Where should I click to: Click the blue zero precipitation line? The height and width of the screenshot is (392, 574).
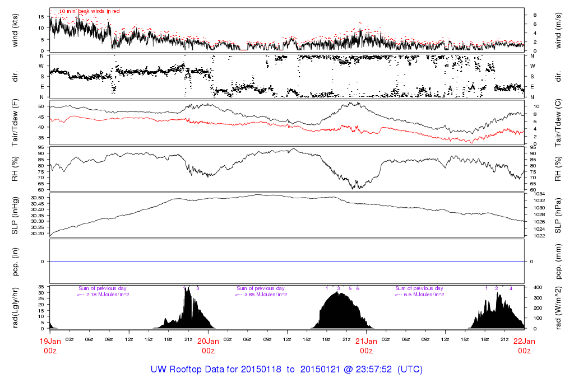coord(287,262)
